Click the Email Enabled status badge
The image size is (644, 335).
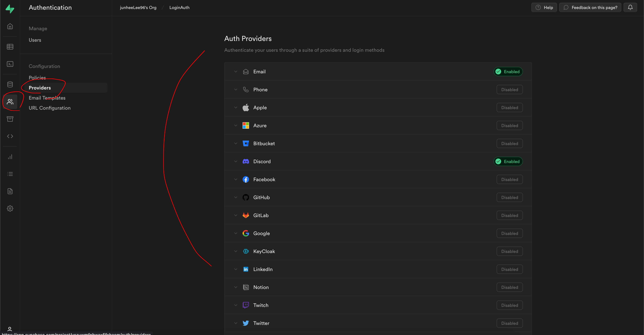pyautogui.click(x=508, y=72)
